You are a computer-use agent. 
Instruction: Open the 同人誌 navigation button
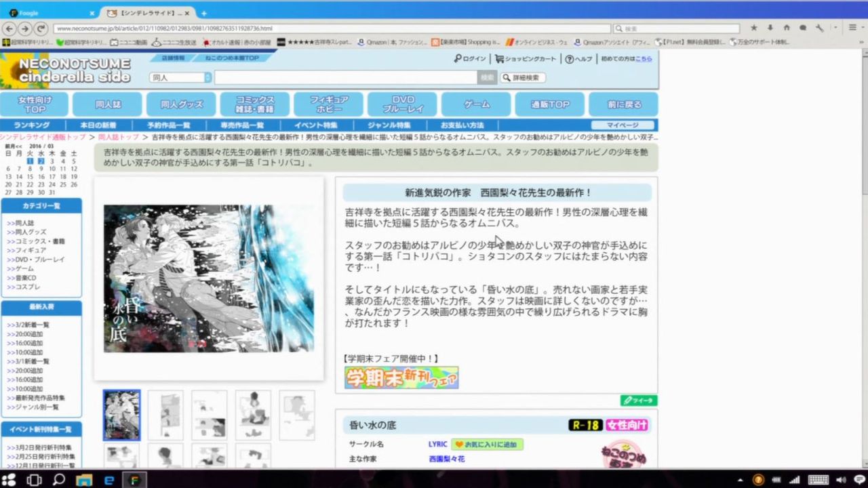(x=107, y=104)
